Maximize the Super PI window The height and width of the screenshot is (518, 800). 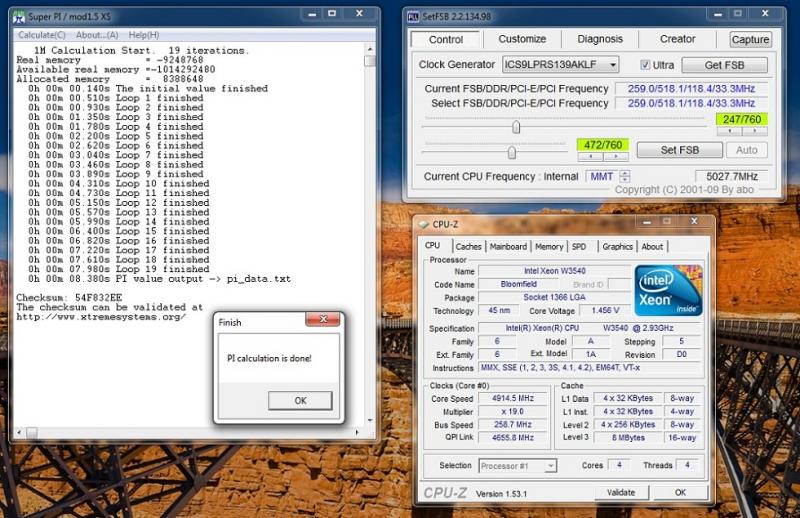pyautogui.click(x=332, y=14)
